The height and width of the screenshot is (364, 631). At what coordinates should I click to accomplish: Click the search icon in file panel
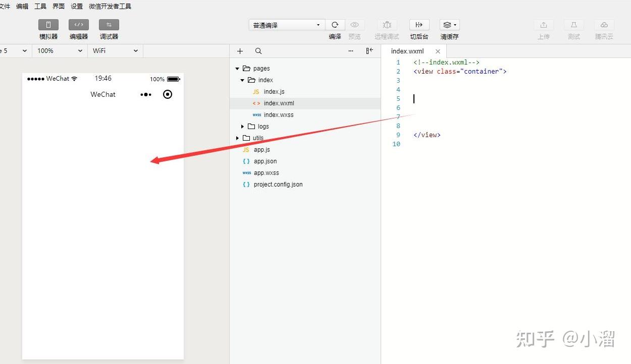tap(258, 51)
